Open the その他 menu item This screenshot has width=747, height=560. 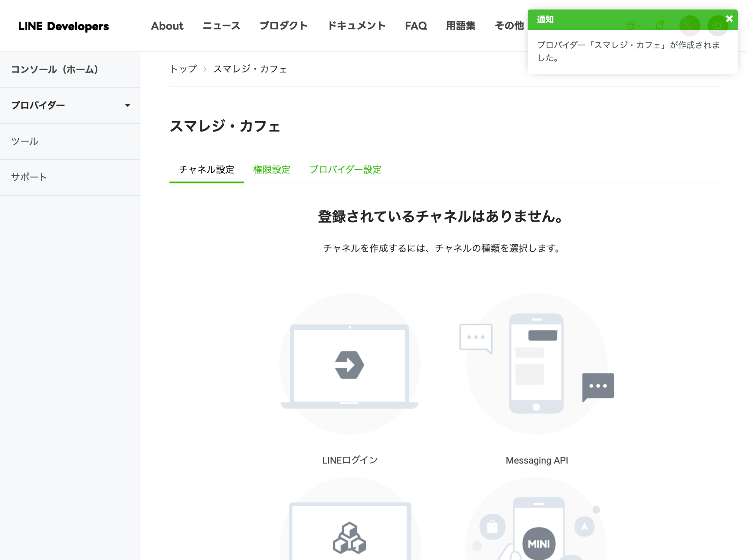point(509,26)
